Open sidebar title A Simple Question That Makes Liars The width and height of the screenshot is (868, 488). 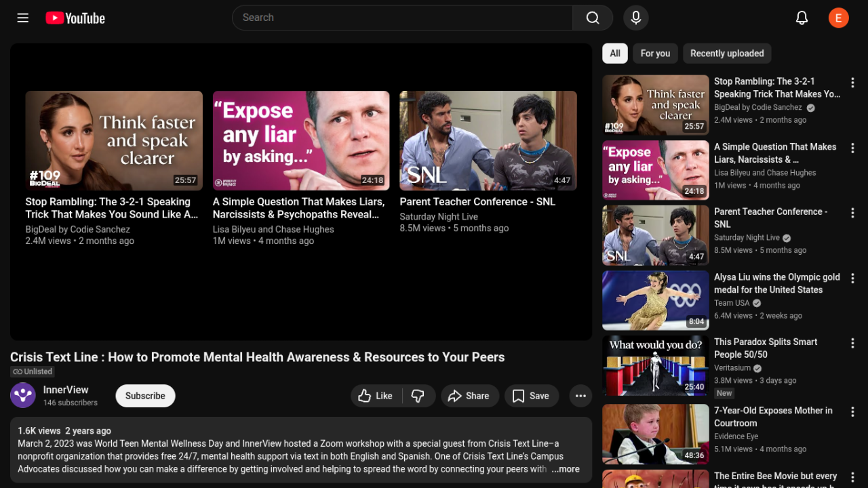click(x=775, y=153)
